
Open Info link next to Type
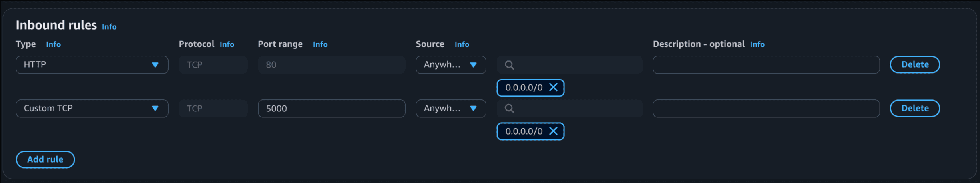53,44
